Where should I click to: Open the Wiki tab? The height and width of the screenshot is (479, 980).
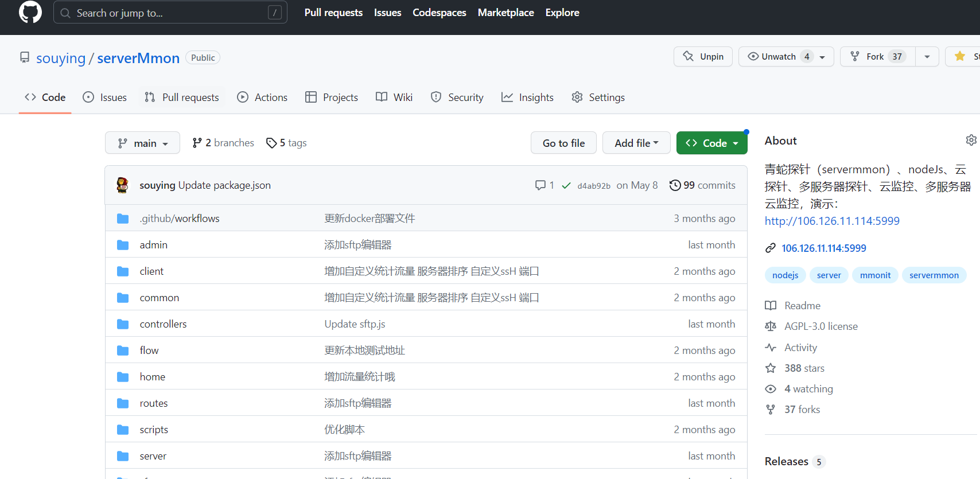pos(394,98)
